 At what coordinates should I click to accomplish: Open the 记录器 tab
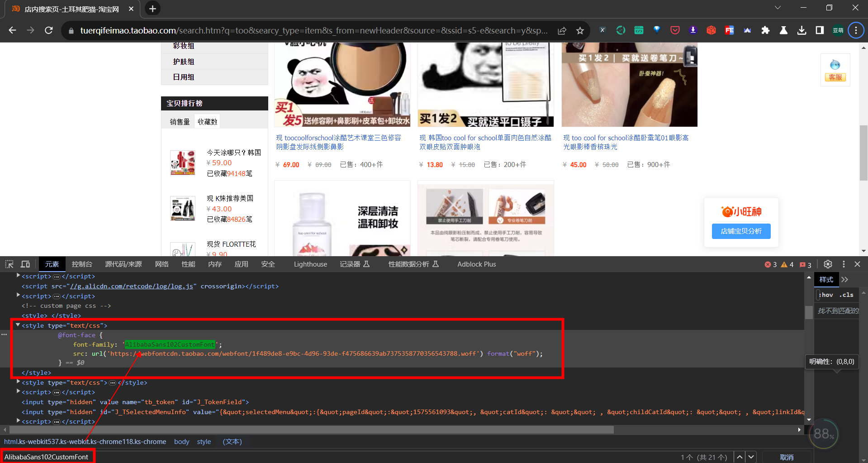pos(355,264)
